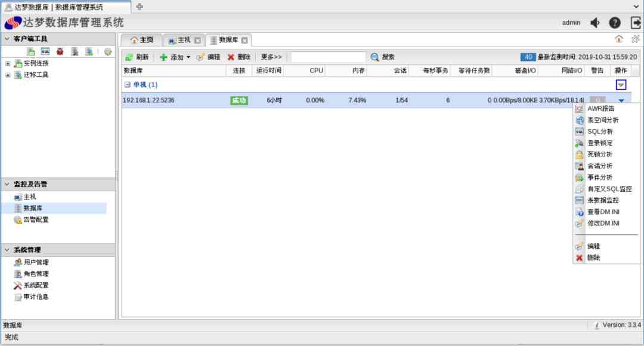This screenshot has width=644, height=346.
Task: Click the 编辑 toolbar button
Action: point(208,57)
